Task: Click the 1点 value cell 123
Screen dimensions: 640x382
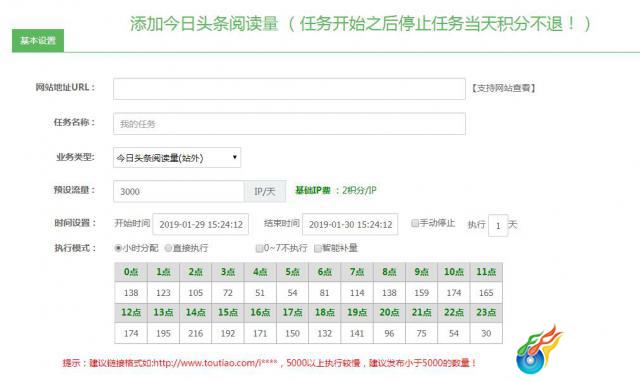Action: tap(163, 293)
